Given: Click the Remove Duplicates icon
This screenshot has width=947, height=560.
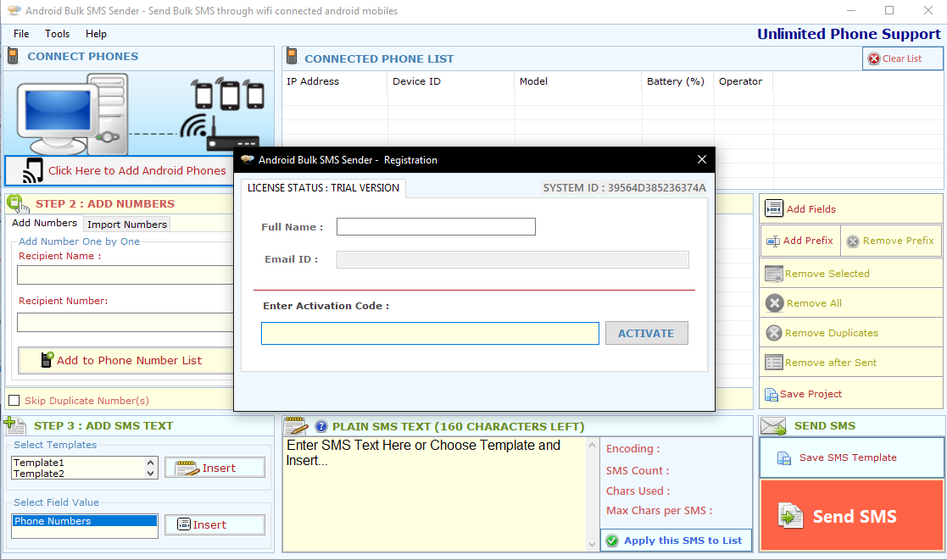Looking at the screenshot, I should [774, 333].
